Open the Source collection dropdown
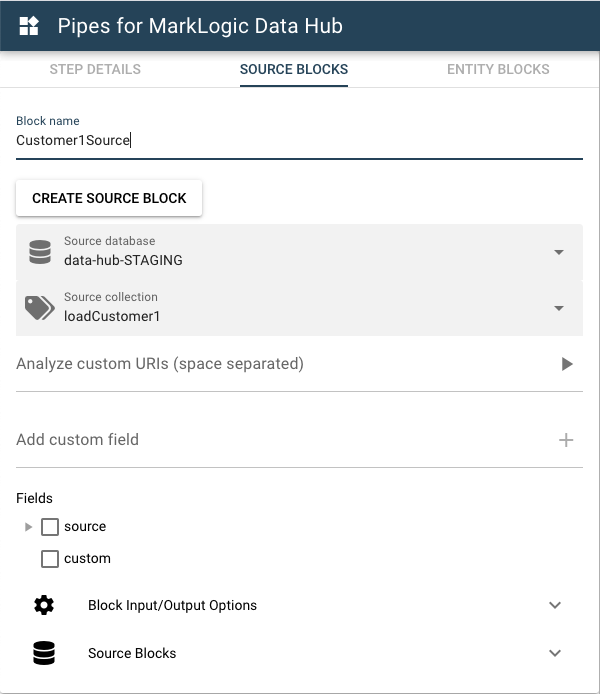 click(x=559, y=308)
